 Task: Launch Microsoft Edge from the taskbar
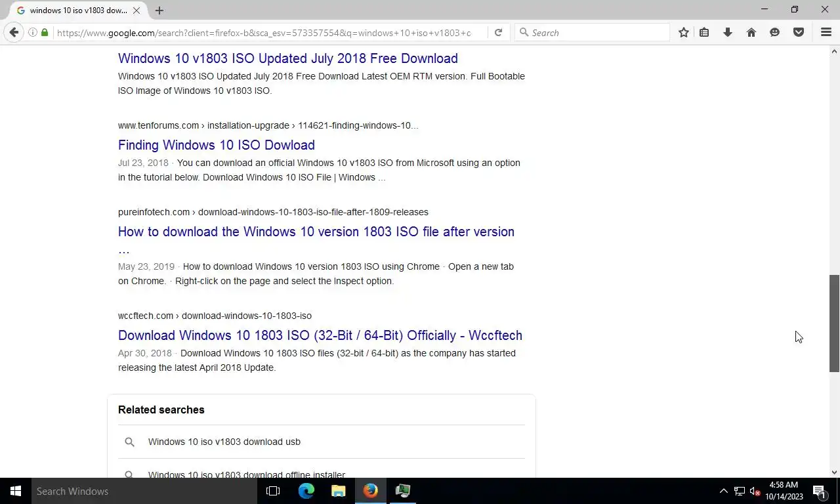point(306,491)
